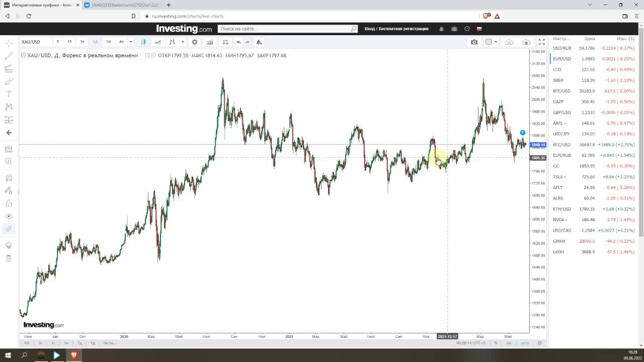
Task: Select the ruler measure tool
Action: [9, 149]
